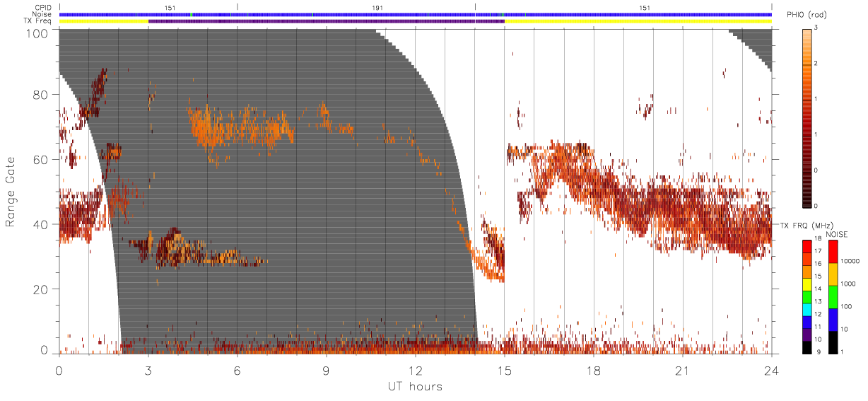Viewport: 868px width, 401px height.
Task: Click the TX FRQ legend value '9'
Action: click(819, 351)
